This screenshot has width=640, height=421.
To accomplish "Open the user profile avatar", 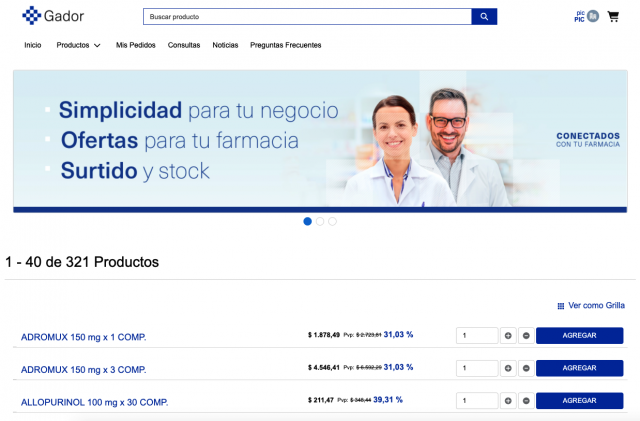I will coord(592,16).
